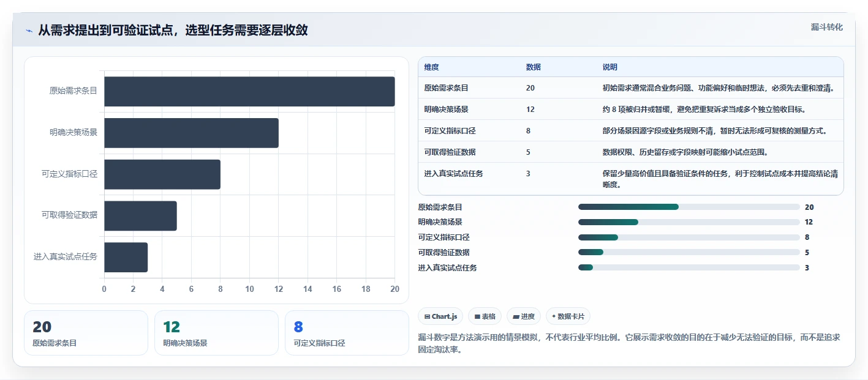
Task: Click the 可取得验证数据 bar in the chart
Action: (140, 216)
